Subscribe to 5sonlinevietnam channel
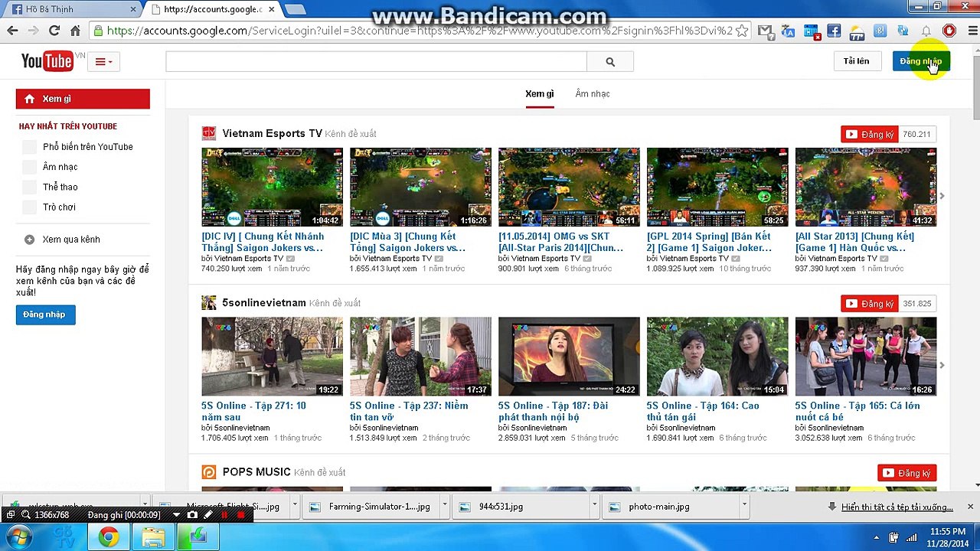Image resolution: width=980 pixels, height=551 pixels. (x=869, y=304)
